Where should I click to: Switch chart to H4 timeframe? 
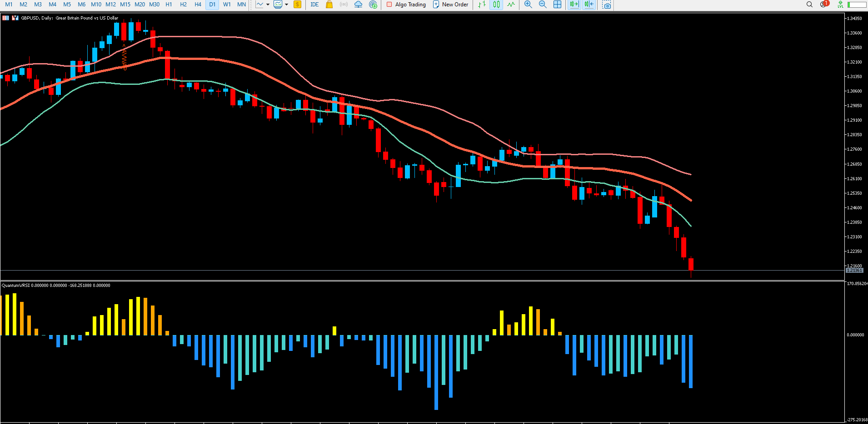(198, 5)
